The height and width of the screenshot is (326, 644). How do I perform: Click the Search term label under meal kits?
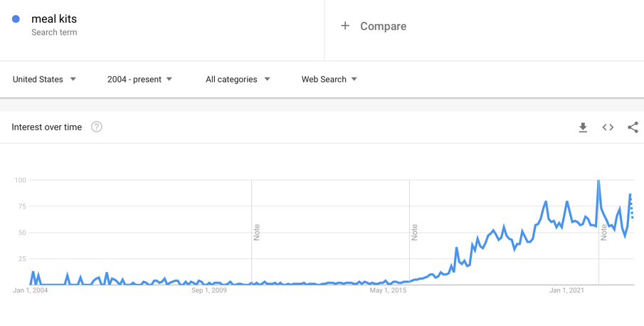pos(54,33)
